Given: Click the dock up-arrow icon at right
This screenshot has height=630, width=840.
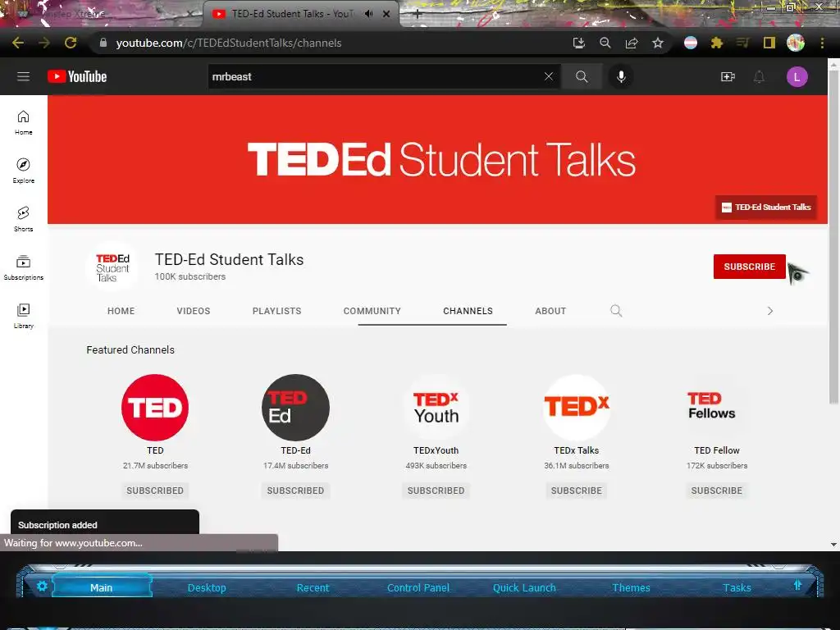Looking at the screenshot, I should tap(797, 585).
